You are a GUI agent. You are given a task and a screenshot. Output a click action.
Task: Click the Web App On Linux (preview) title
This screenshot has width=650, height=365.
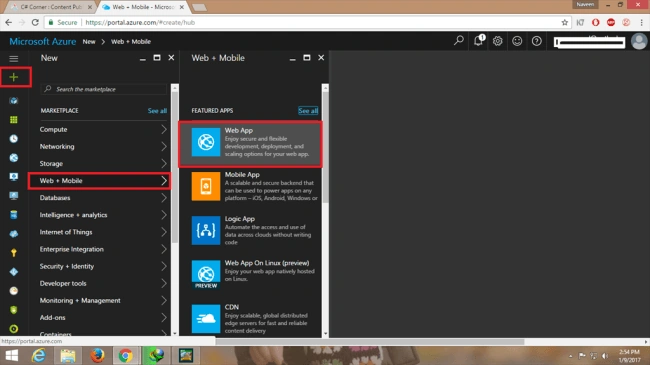267,263
